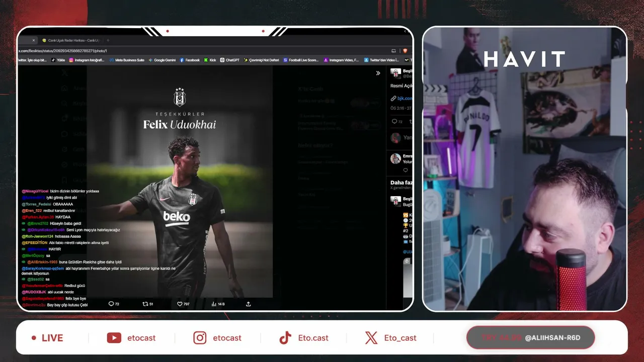
Task: Open the ChatGPT bookmark
Action: 230,60
